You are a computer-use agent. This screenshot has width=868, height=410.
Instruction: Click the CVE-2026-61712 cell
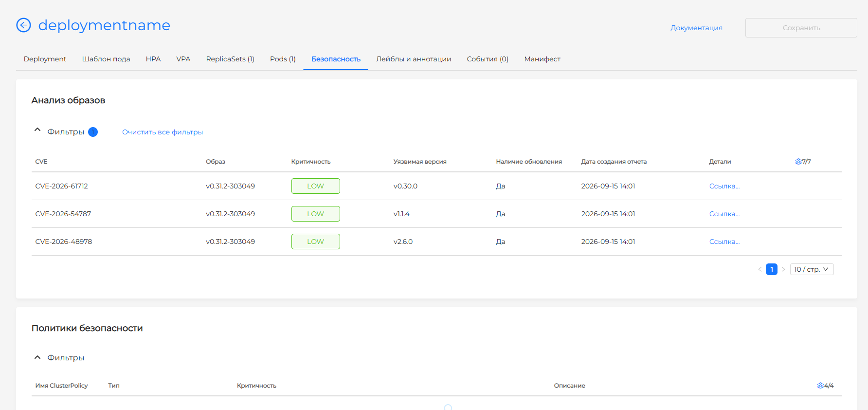pos(62,186)
